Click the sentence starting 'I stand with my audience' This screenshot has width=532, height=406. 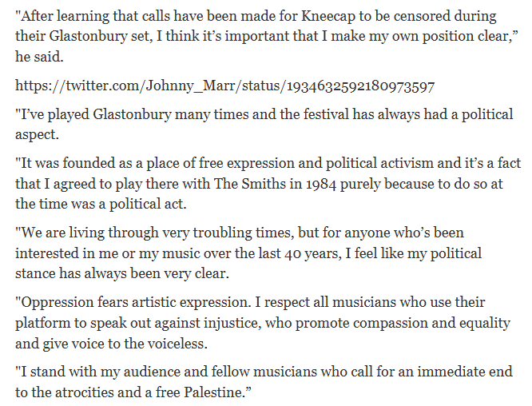click(264, 382)
